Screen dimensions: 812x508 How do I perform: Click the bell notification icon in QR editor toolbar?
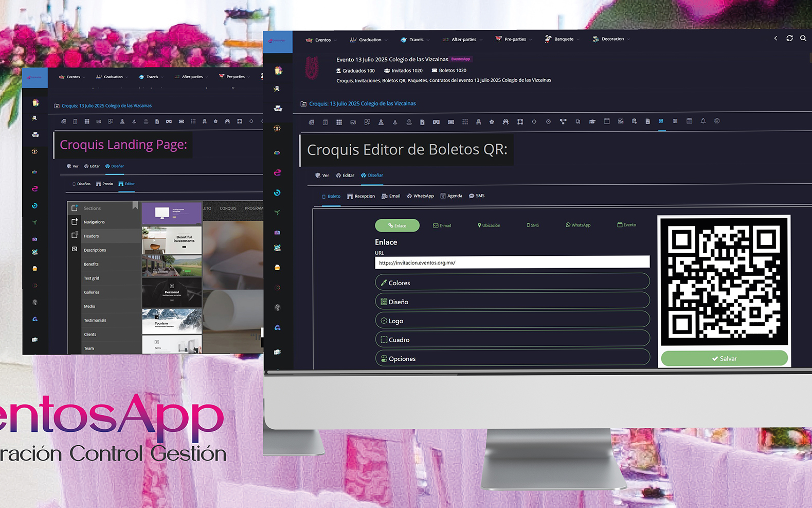[x=703, y=121]
